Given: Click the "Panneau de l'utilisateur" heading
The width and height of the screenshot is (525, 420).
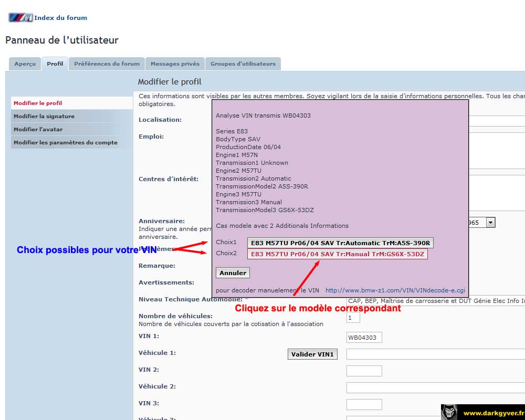Looking at the screenshot, I should [62, 40].
